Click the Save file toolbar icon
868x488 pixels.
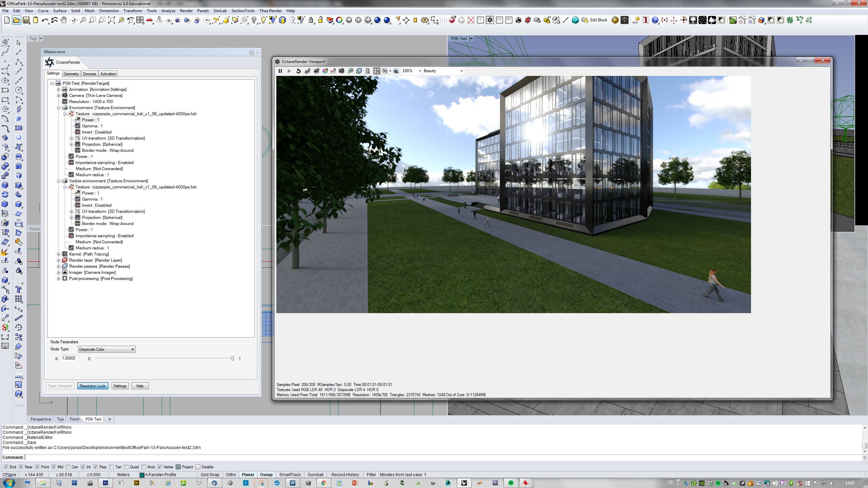coord(26,20)
